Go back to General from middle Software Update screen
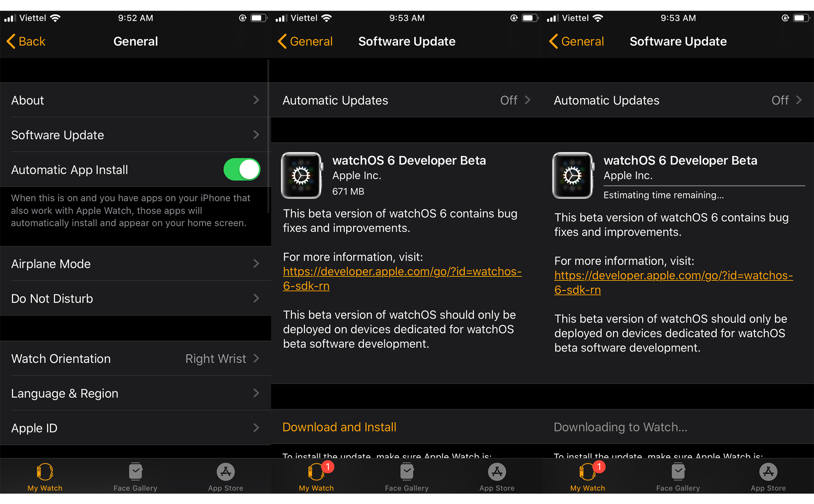The image size is (814, 504). tap(305, 41)
